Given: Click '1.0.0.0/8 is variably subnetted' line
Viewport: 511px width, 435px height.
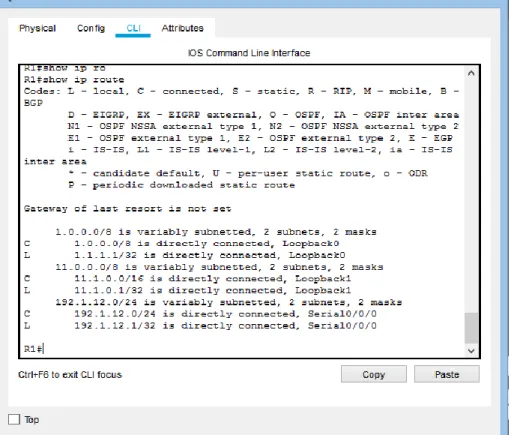Looking at the screenshot, I should click(x=216, y=232).
